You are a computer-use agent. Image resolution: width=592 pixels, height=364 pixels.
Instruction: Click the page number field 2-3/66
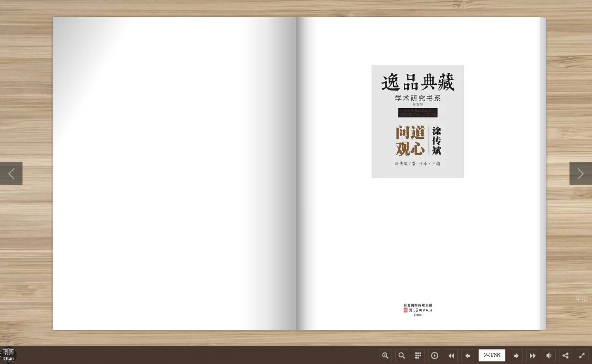(x=492, y=355)
